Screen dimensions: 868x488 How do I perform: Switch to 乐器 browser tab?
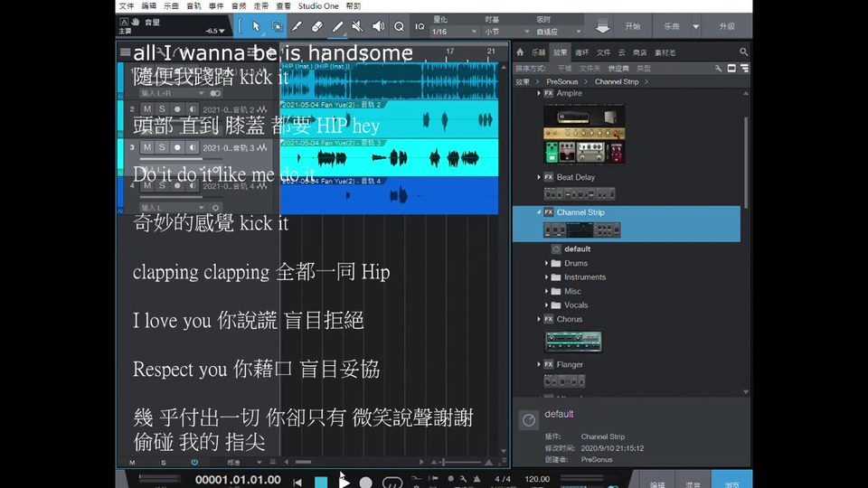click(x=538, y=52)
